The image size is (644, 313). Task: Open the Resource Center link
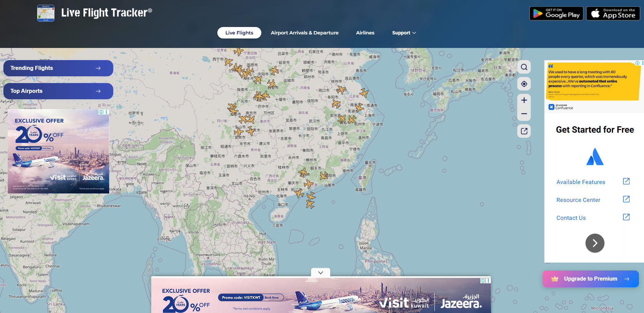[x=578, y=200]
